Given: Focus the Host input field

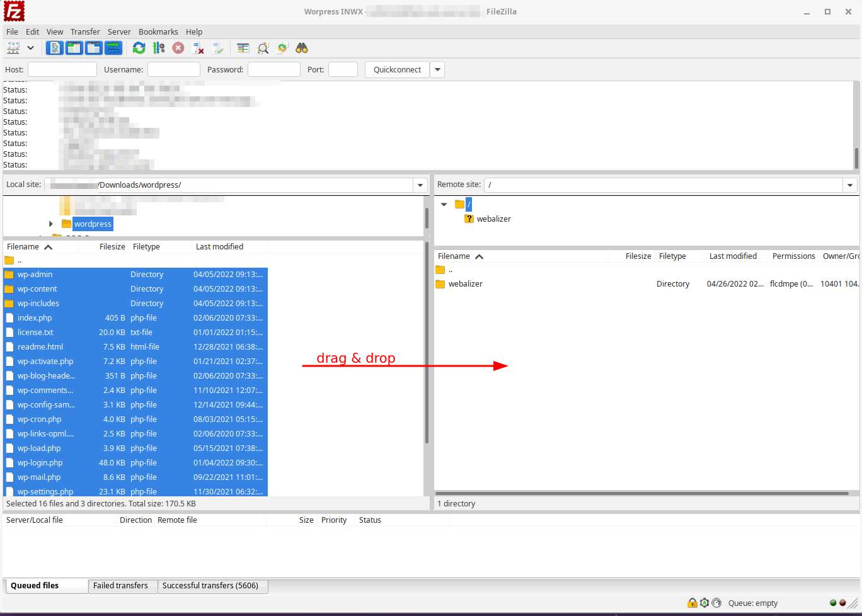Looking at the screenshot, I should click(x=62, y=69).
